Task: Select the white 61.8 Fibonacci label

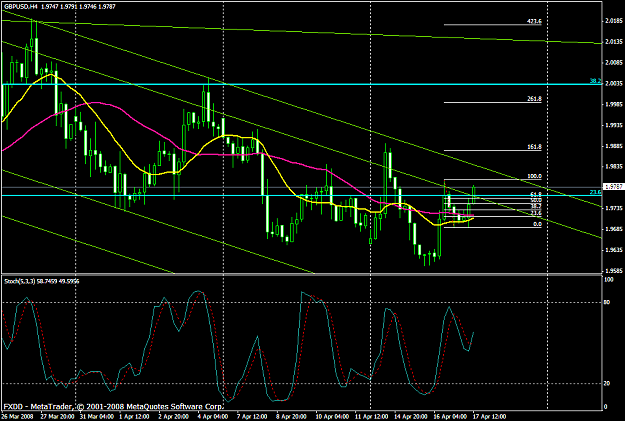Action: 536,194
